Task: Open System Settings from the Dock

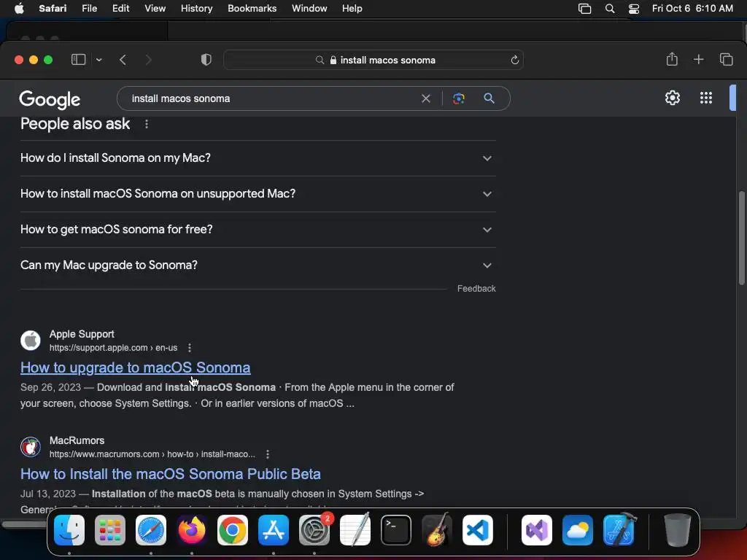Action: [x=314, y=530]
